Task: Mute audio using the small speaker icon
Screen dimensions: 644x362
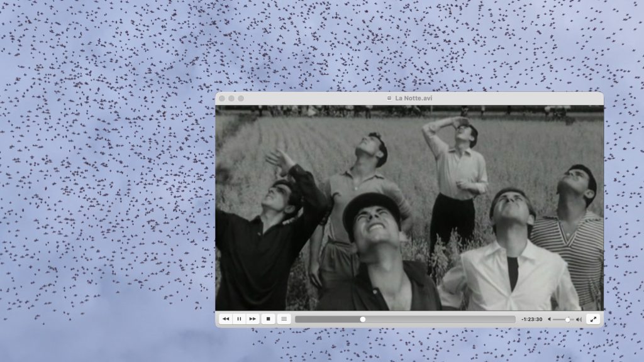Action: 550,319
